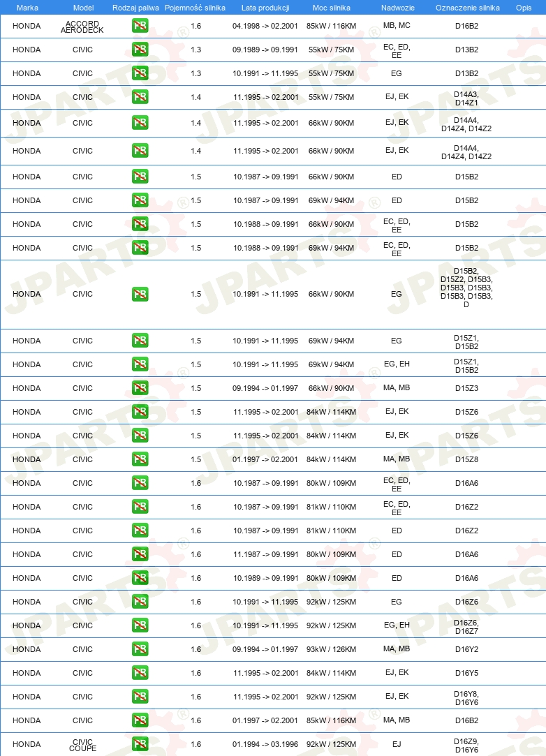Click fuel icon in EG D15Z1, D15B2 row
The image size is (546, 756).
coord(140,341)
